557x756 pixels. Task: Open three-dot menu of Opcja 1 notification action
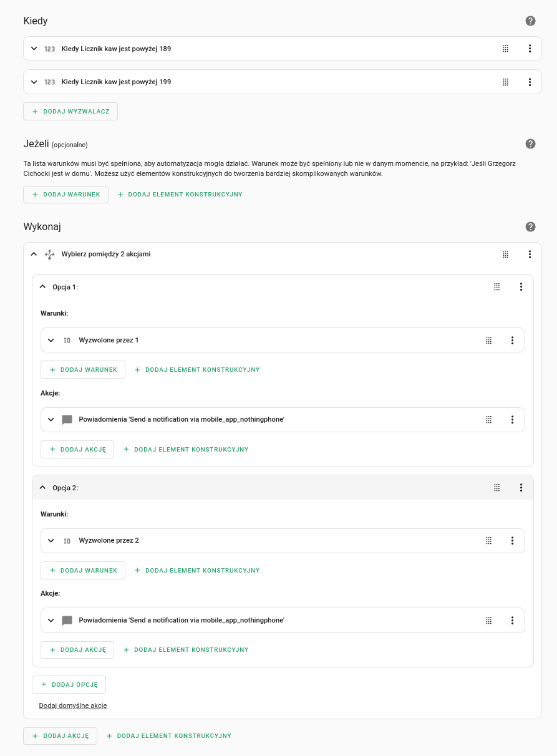tap(512, 420)
